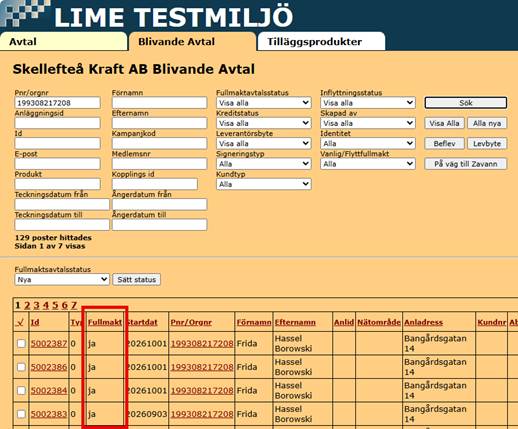Focus the Pnr/orgnr input field

click(x=57, y=103)
